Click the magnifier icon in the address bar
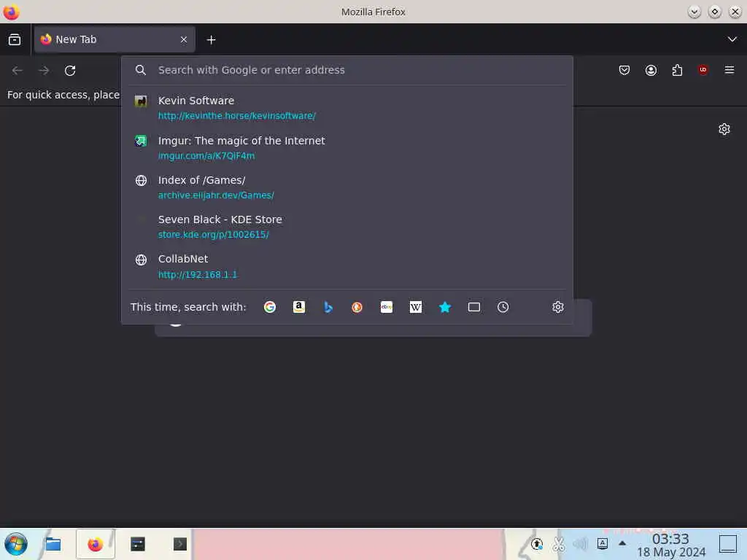Viewport: 747px width, 560px height. pos(141,70)
